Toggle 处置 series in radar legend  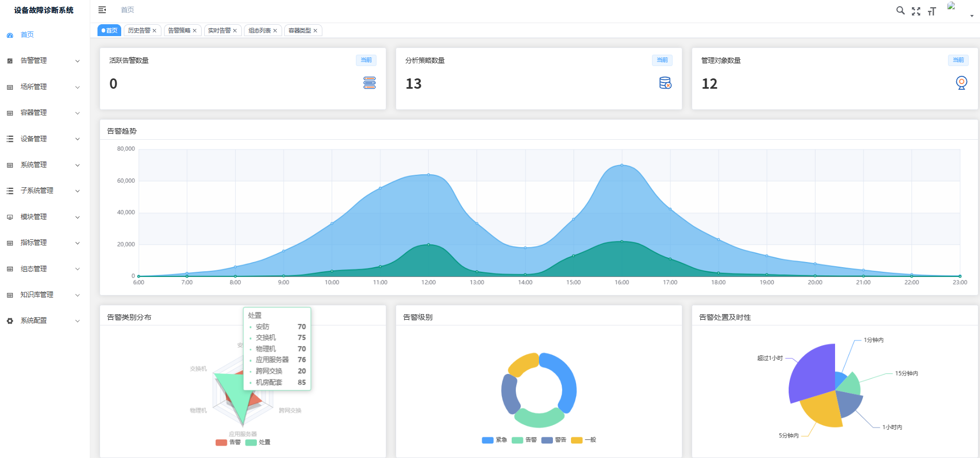click(x=258, y=442)
